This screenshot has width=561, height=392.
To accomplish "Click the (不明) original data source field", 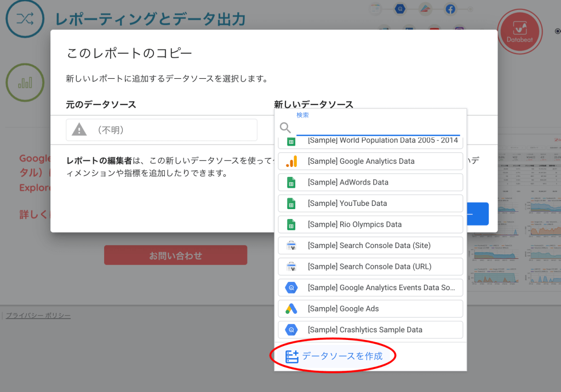I will coord(162,130).
